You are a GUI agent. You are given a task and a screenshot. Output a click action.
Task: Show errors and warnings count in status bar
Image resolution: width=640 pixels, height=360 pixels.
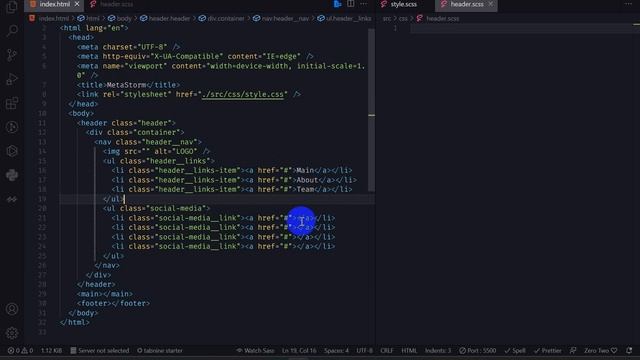[20, 350]
